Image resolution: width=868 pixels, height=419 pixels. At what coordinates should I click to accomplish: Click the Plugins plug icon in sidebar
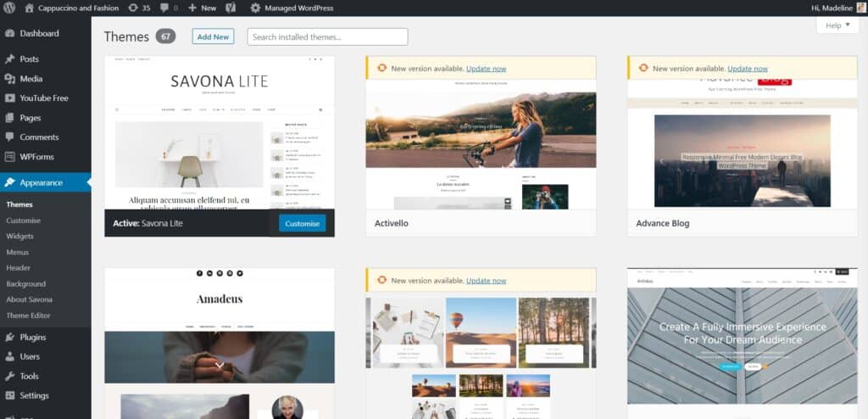[9, 337]
